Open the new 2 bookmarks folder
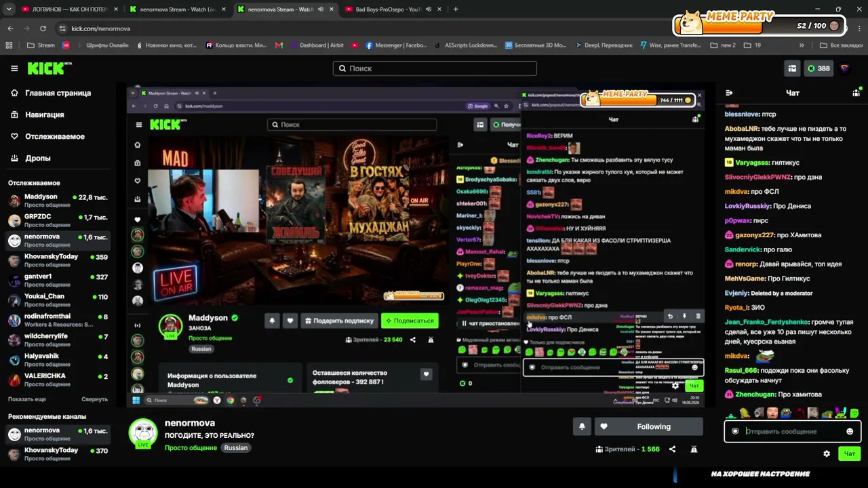Screen dimensions: 868x488 pos(723,45)
